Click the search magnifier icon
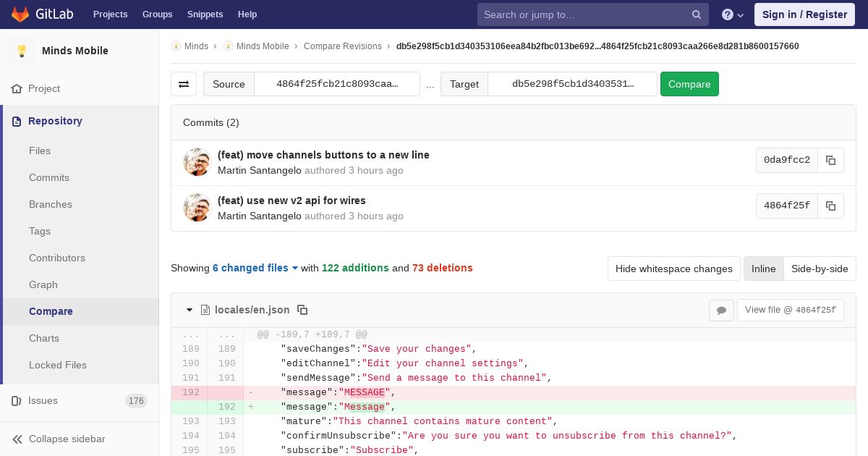The width and height of the screenshot is (868, 456). pyautogui.click(x=697, y=14)
